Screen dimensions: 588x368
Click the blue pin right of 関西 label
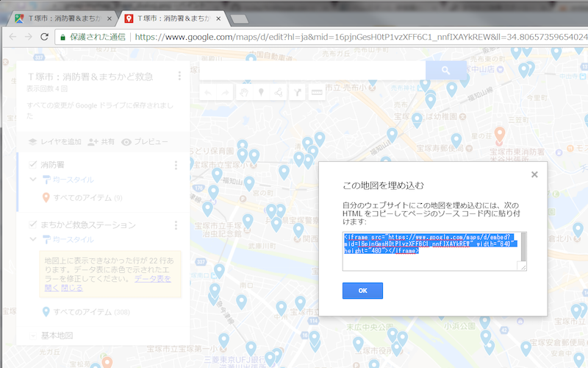coord(298,230)
